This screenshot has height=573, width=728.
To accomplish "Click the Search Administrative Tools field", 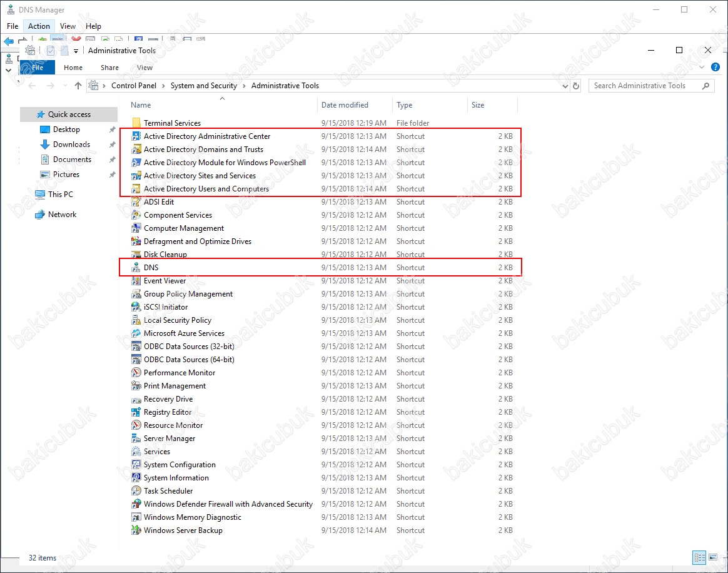I will tap(652, 86).
